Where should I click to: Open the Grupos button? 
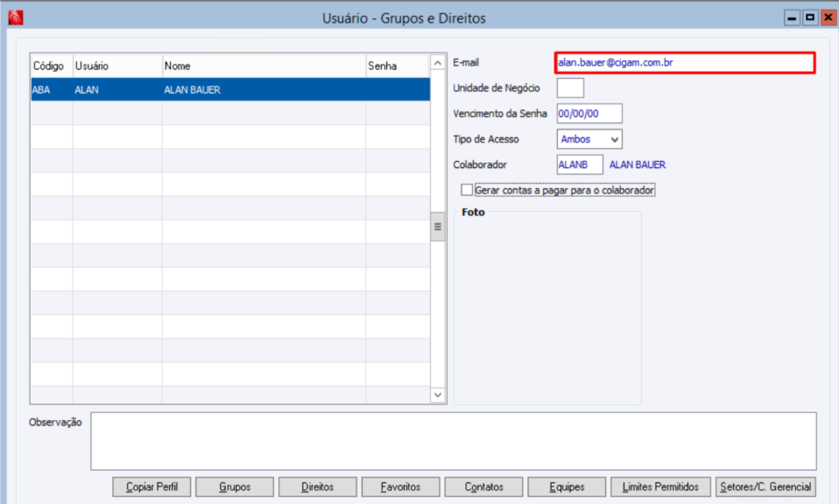235,486
